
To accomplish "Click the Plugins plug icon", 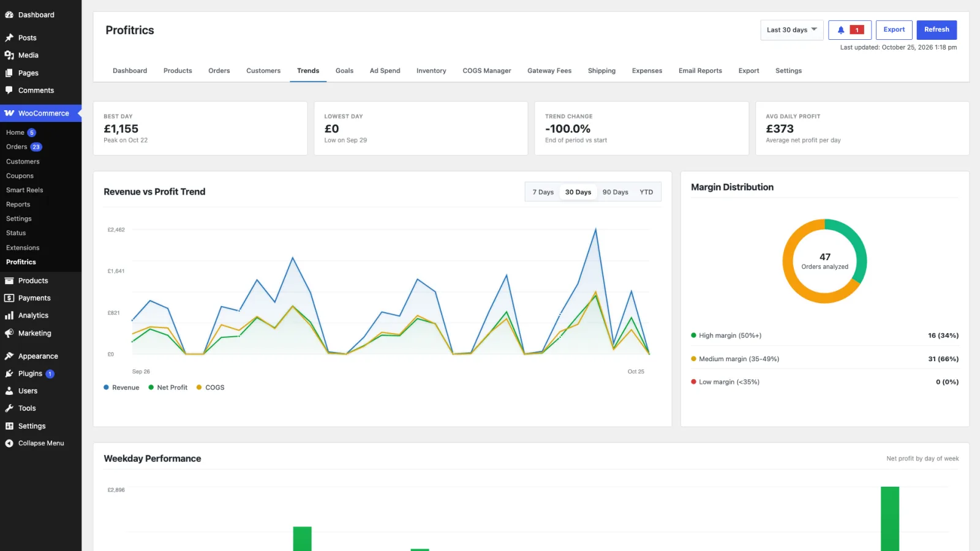I will (x=9, y=373).
